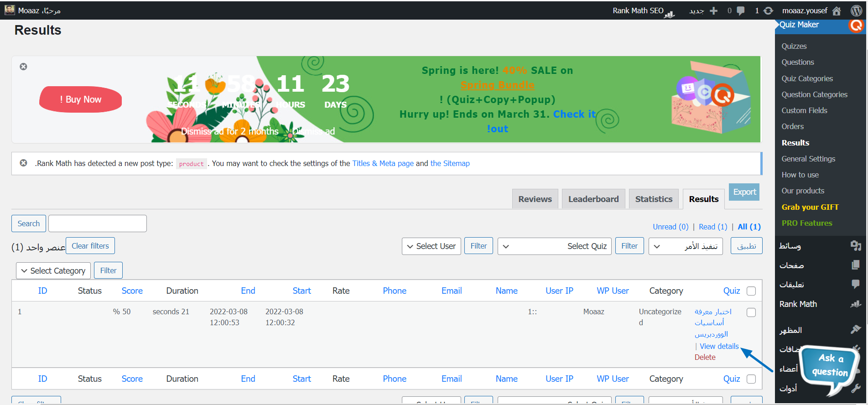Open PRO Features in the sidebar

coord(807,223)
